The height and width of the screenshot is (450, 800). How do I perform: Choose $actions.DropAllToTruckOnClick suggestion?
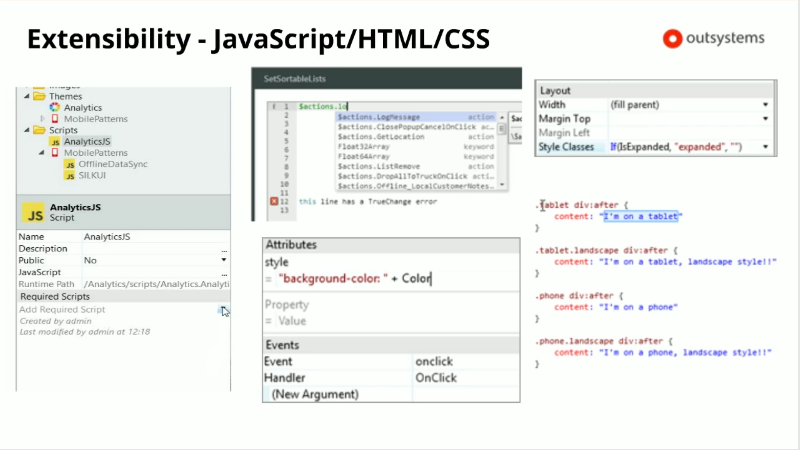[416, 176]
